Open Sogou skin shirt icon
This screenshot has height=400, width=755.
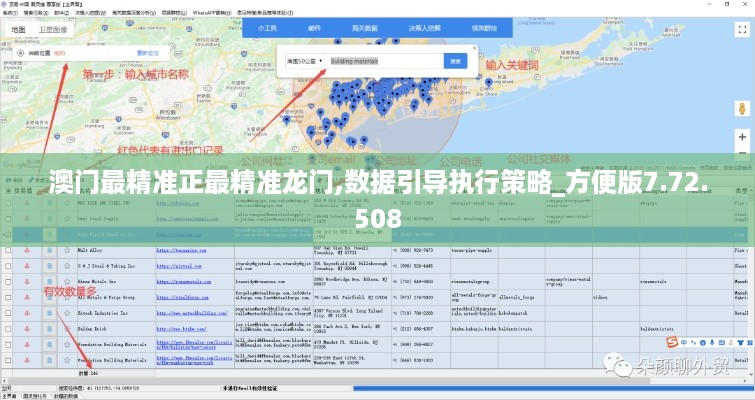point(740,342)
